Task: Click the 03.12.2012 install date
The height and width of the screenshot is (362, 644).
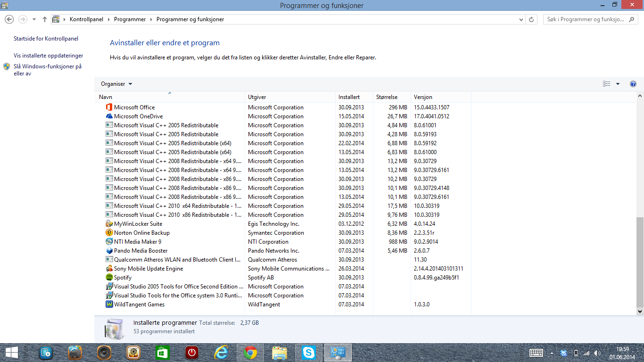Action: [351, 224]
